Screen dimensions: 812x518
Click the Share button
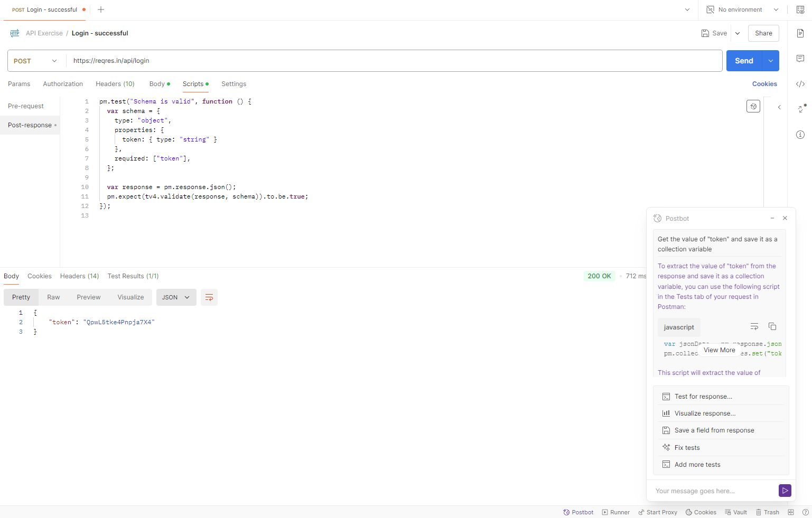[x=763, y=33]
